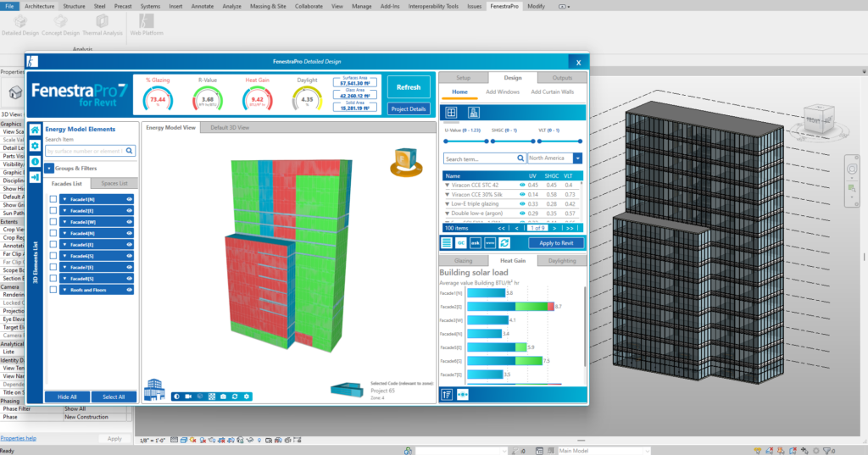Click the video camera icon in view toolbar

point(188,397)
